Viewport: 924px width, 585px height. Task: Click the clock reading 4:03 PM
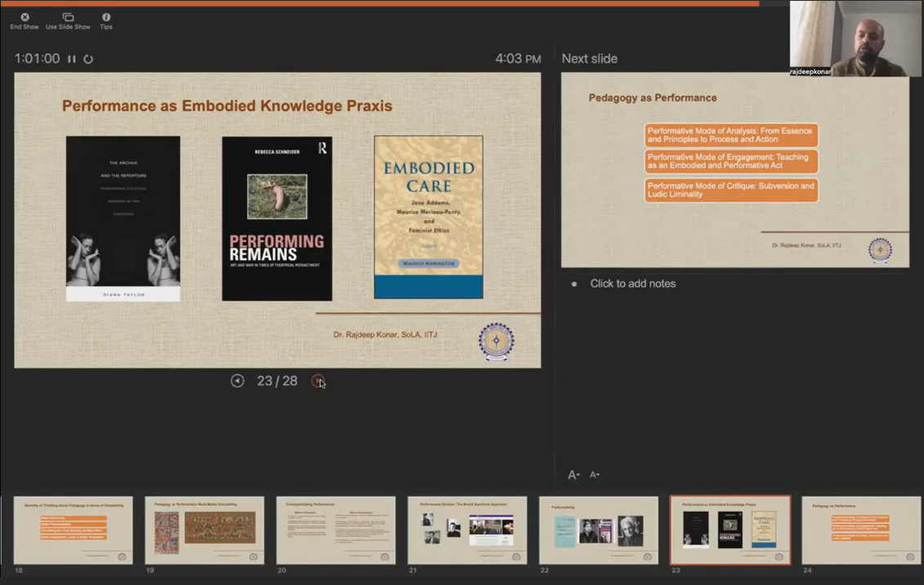[x=518, y=58]
